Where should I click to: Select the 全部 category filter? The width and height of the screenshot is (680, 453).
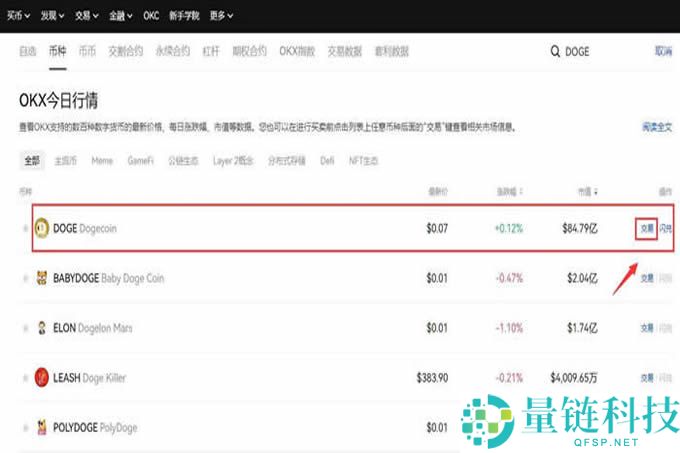click(32, 161)
